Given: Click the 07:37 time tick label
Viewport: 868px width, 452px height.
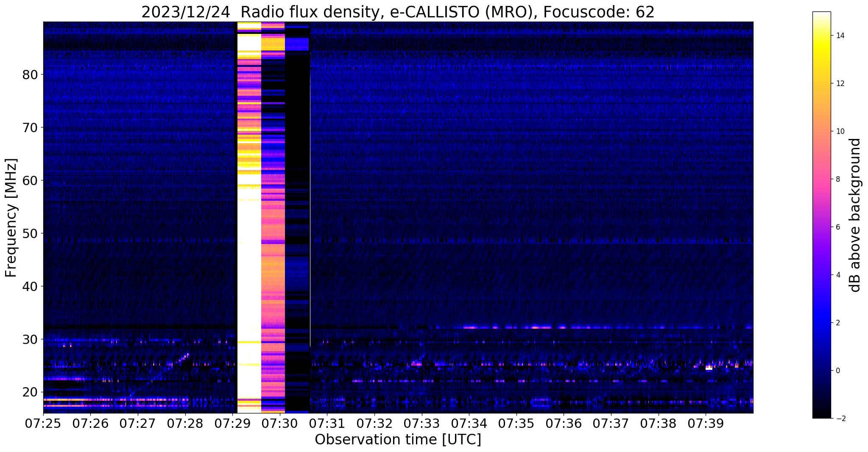Looking at the screenshot, I should 611,423.
